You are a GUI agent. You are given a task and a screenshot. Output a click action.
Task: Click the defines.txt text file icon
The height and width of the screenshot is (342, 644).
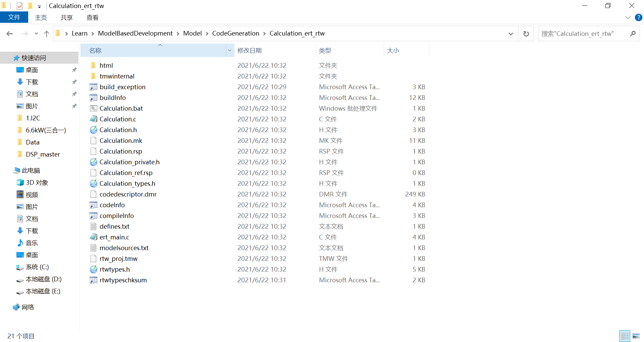[x=93, y=226]
